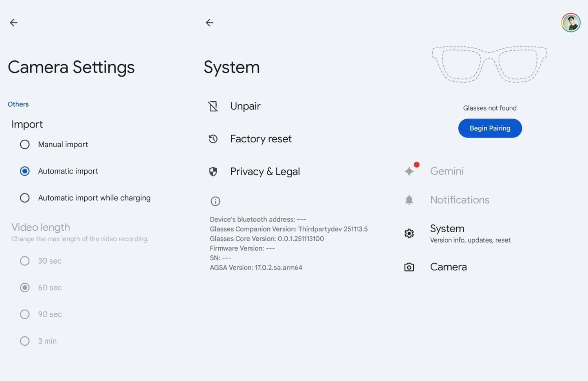This screenshot has width=588, height=381.
Task: Click the System gear icon
Action: [409, 233]
